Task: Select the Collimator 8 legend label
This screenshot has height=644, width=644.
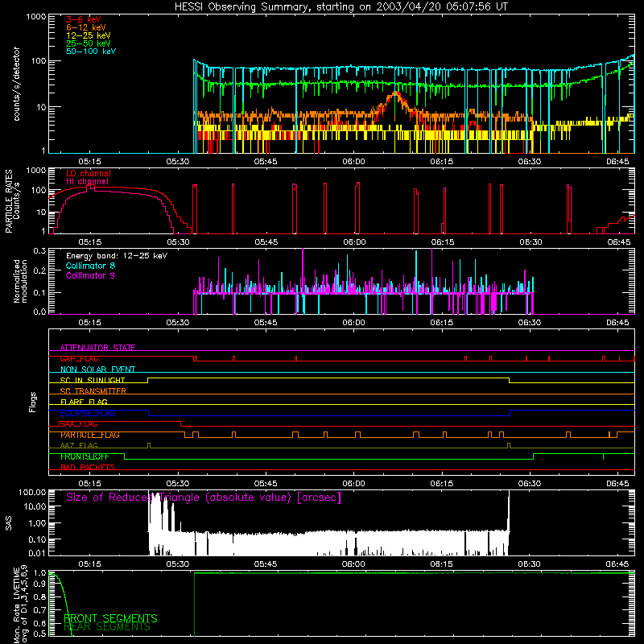Action: 90,266
